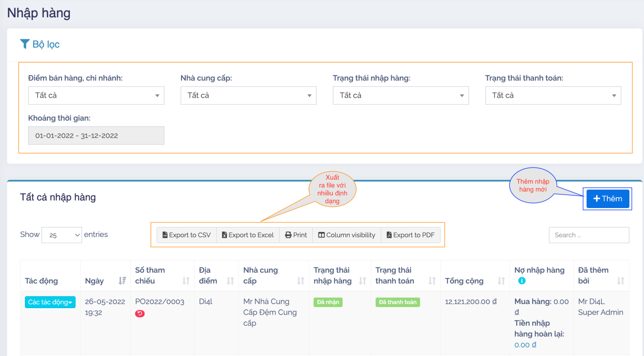644x356 pixels.
Task: Click Export to Excel
Action: 248,235
